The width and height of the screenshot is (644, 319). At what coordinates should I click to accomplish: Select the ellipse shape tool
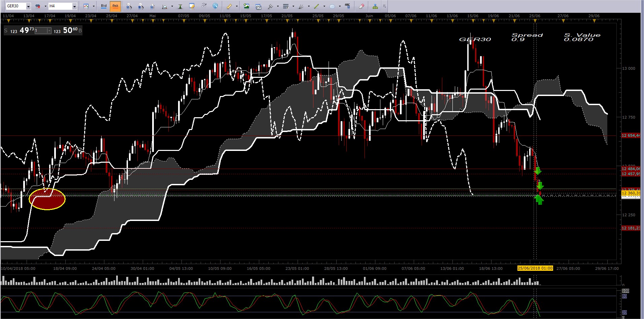click(x=332, y=6)
